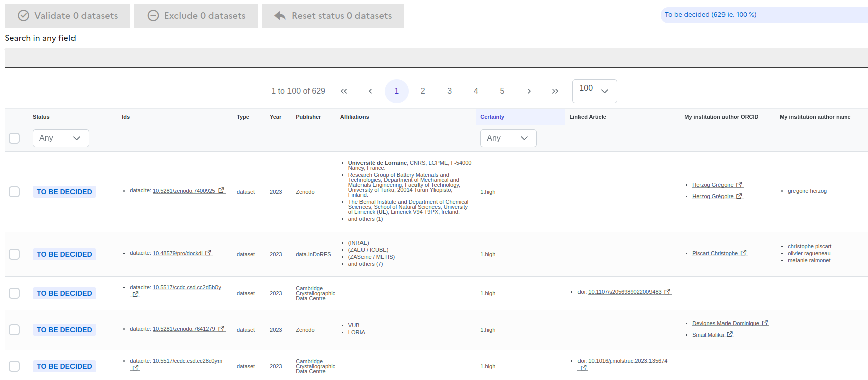Switch to page 3 of results

[x=449, y=91]
